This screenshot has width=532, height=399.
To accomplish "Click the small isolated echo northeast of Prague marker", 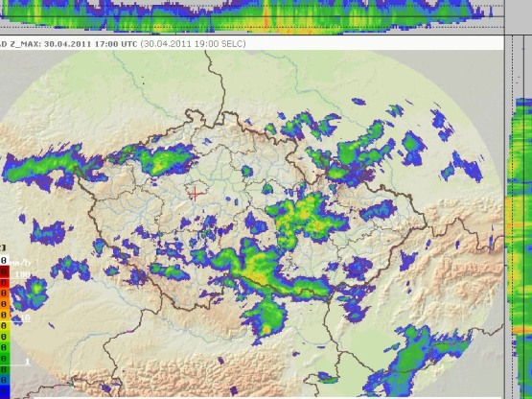I will 247,171.
